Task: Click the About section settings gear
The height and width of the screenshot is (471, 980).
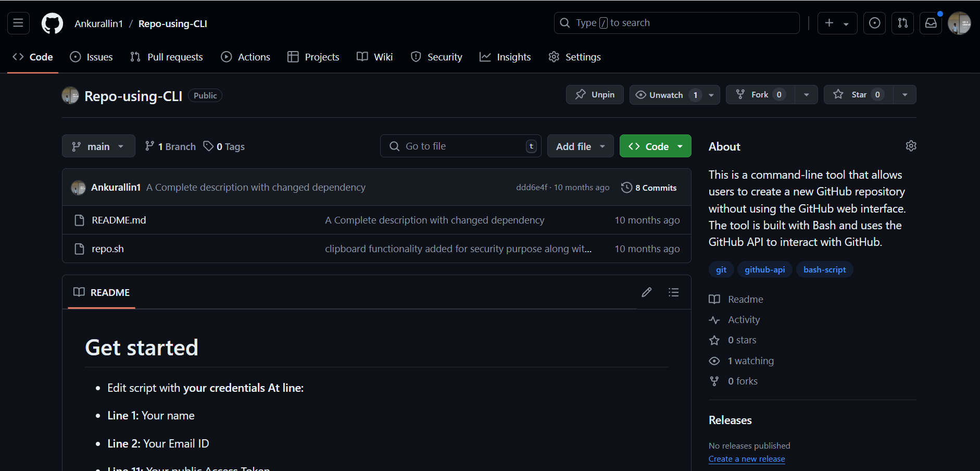Action: click(x=911, y=146)
